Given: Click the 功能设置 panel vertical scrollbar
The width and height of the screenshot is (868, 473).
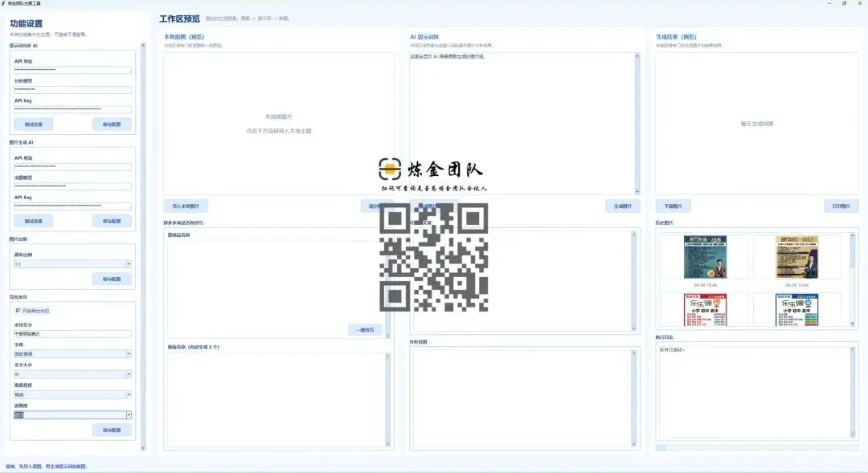Looking at the screenshot, I should pos(143,247).
